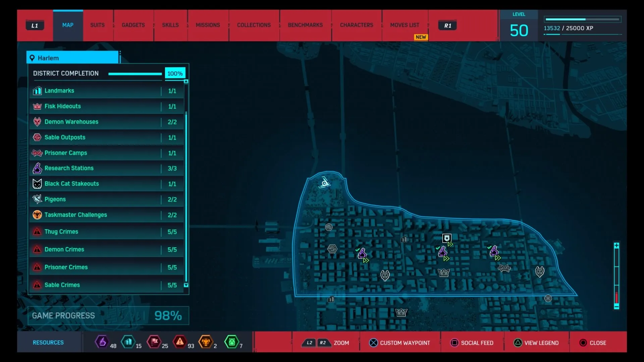Click the landmark building icon in Harlem
This screenshot has width=644, height=362.
click(404, 239)
